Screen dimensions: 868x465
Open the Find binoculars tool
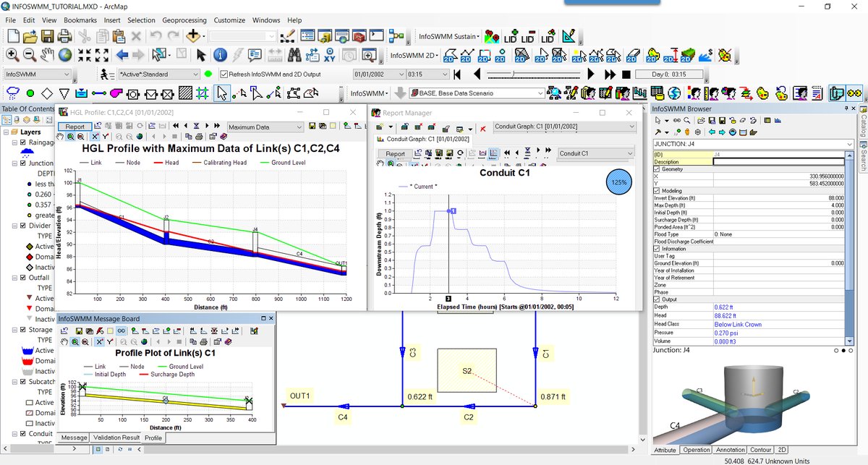click(x=294, y=54)
